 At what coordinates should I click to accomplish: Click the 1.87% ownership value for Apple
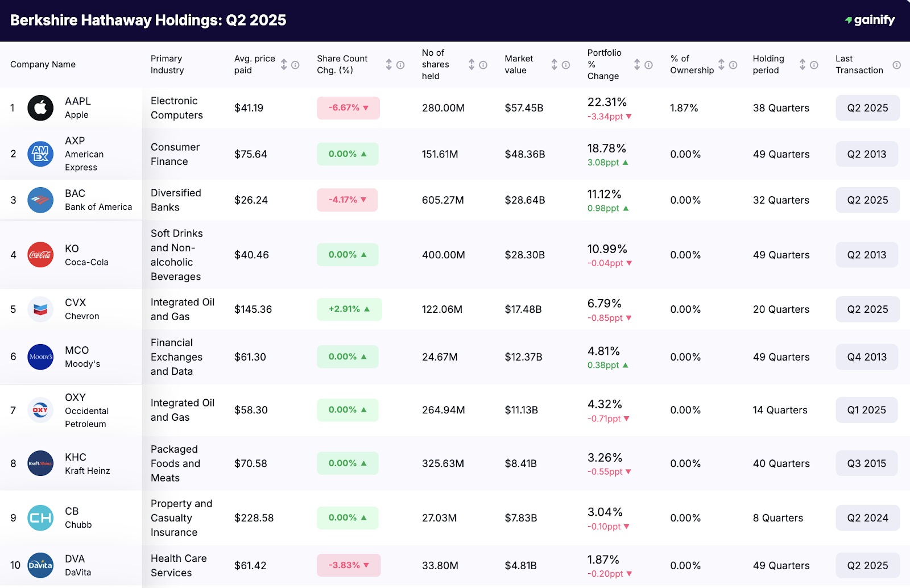coord(684,108)
